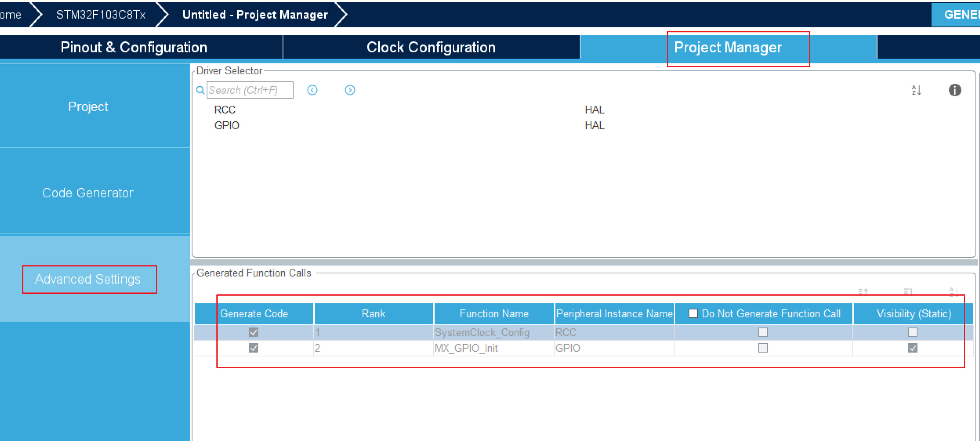This screenshot has width=980, height=441.
Task: Switch to Pinout & Configuration tab
Action: point(134,47)
